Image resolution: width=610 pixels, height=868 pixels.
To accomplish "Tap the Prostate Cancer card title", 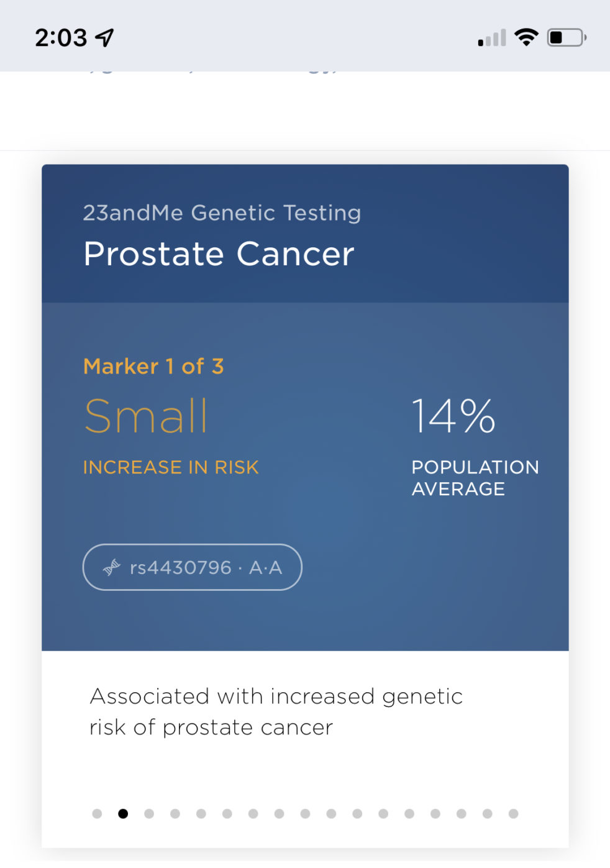I will tap(219, 254).
